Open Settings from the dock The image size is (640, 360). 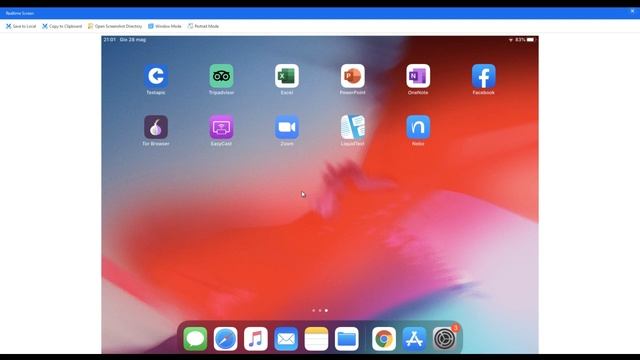click(x=444, y=339)
